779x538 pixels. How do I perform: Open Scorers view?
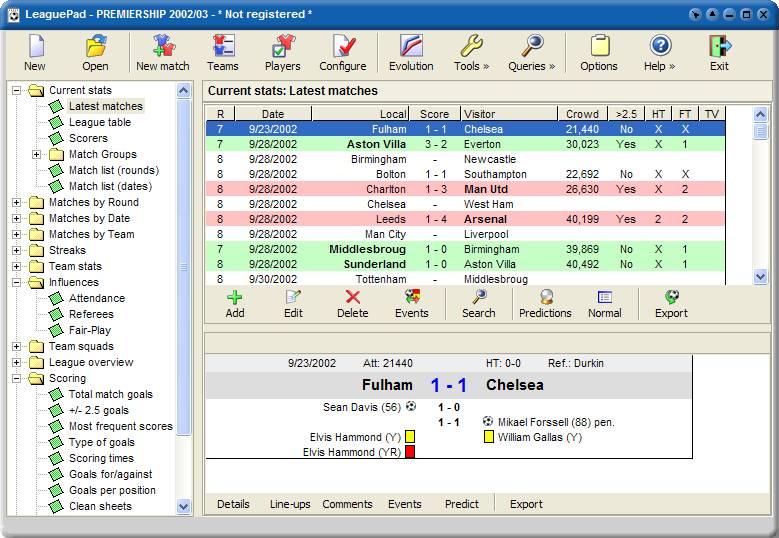click(88, 138)
